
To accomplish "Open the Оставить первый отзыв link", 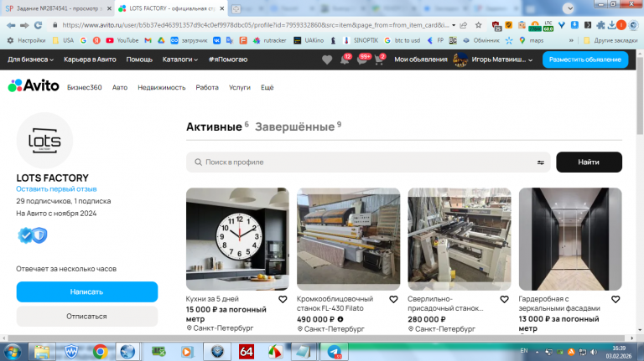I will pyautogui.click(x=56, y=189).
